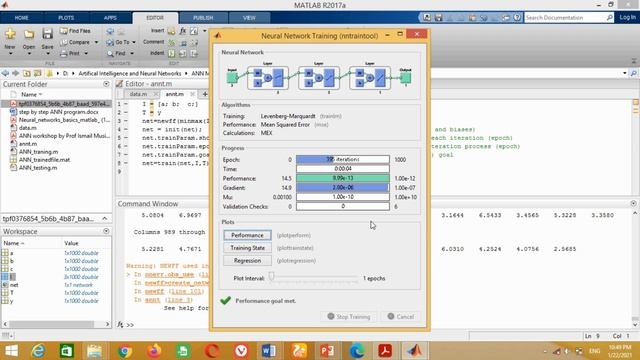Select ANN_trainedfile.mat in Current Folder
Viewport: 640px width, 360px height.
pyautogui.click(x=44, y=160)
